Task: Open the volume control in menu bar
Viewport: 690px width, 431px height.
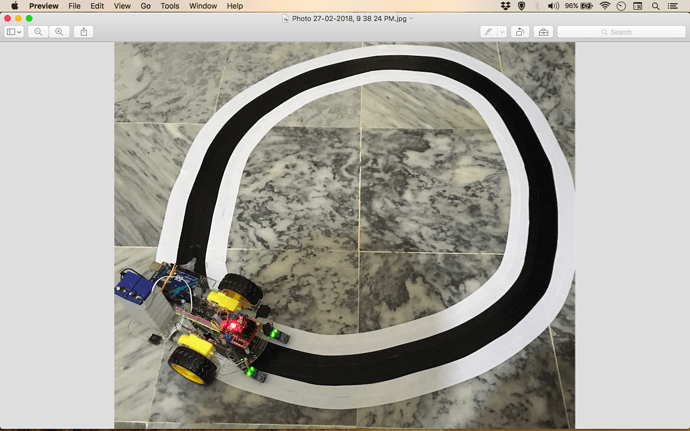Action: (553, 6)
